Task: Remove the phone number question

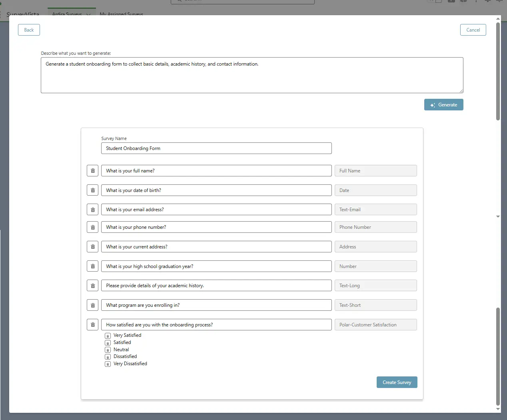Action: coord(92,227)
